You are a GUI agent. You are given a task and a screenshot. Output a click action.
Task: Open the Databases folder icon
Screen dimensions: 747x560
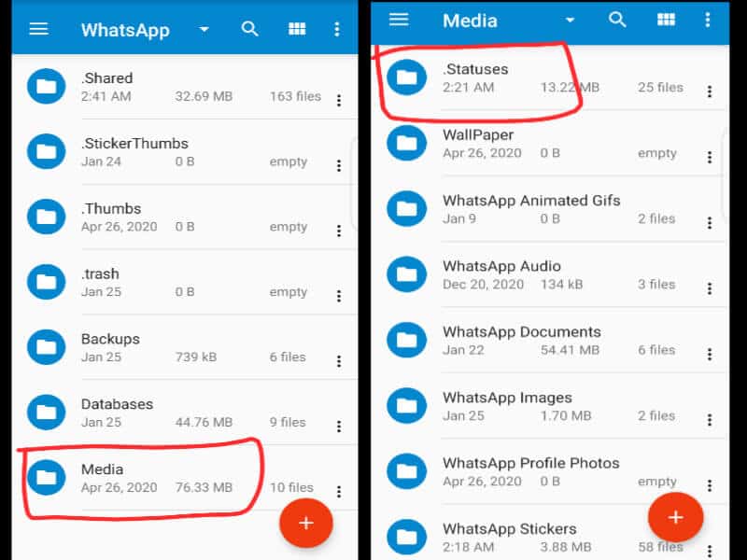pos(46,413)
